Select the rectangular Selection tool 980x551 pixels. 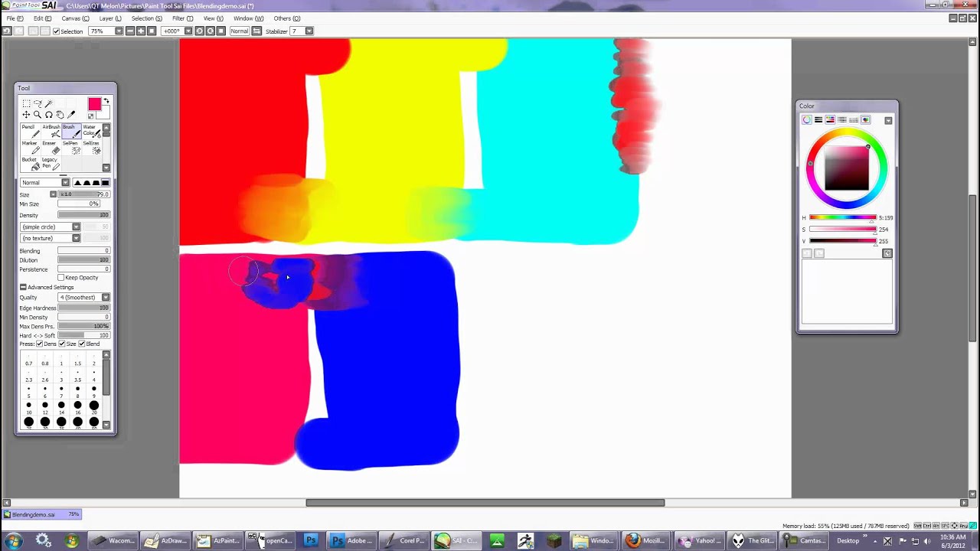[x=26, y=103]
